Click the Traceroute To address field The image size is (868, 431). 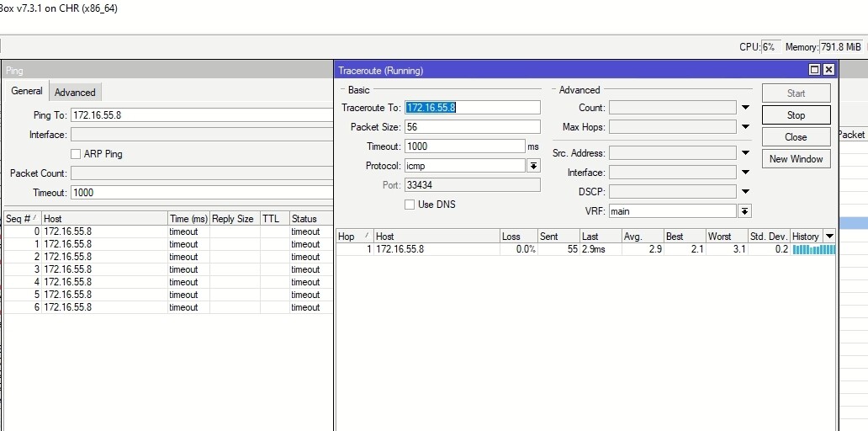pyautogui.click(x=472, y=108)
